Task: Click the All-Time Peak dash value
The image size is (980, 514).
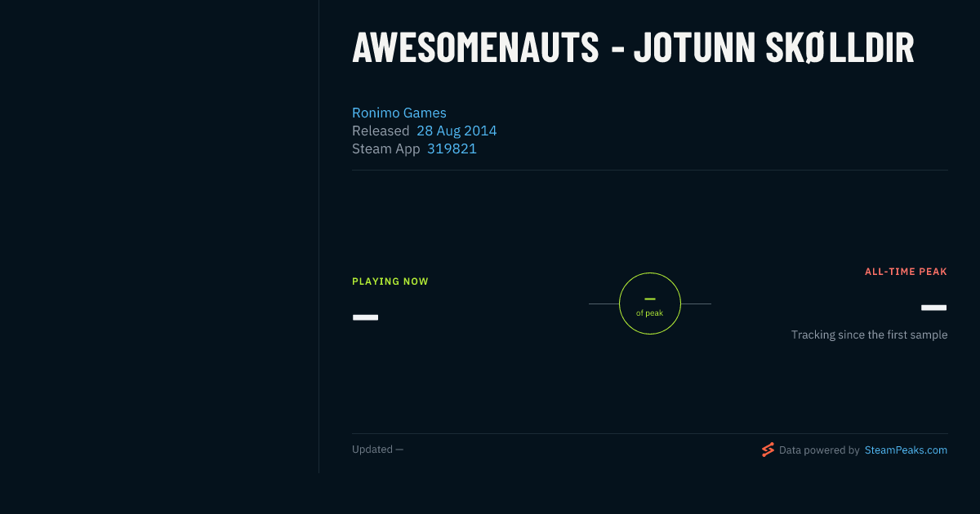Action: tap(933, 308)
